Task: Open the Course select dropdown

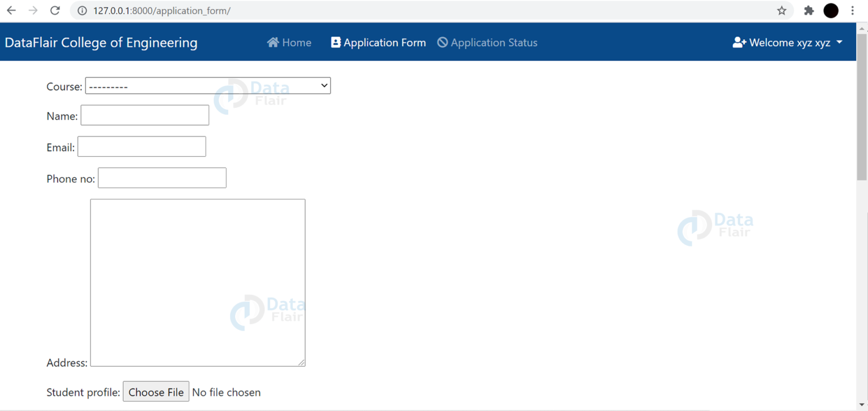Action: click(208, 86)
